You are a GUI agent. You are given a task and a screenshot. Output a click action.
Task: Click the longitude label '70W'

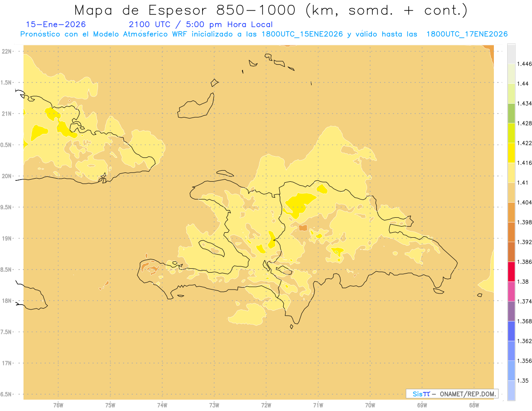pos(370,405)
